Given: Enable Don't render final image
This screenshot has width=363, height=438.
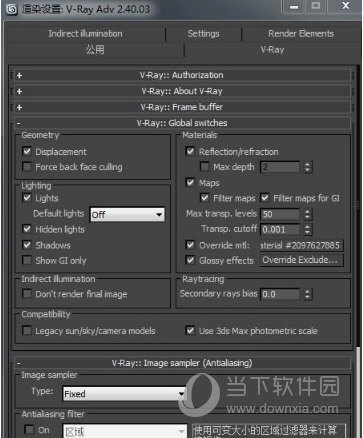Looking at the screenshot, I should (27, 294).
